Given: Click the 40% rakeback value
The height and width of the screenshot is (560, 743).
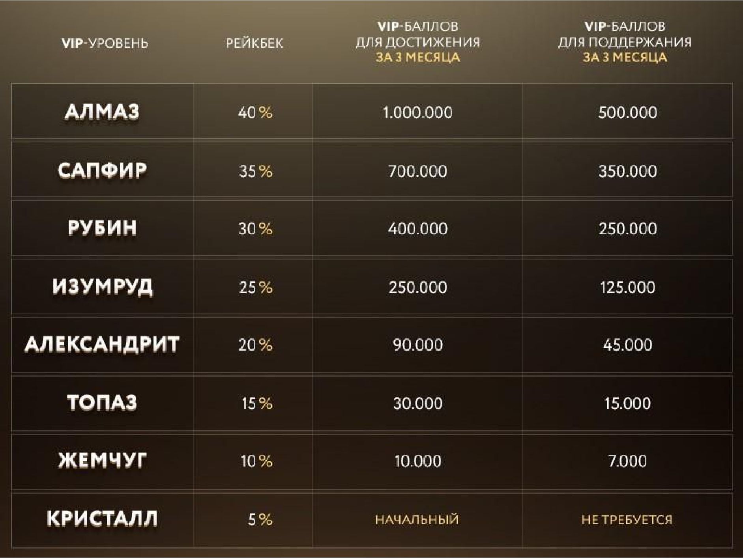Looking at the screenshot, I should (255, 113).
